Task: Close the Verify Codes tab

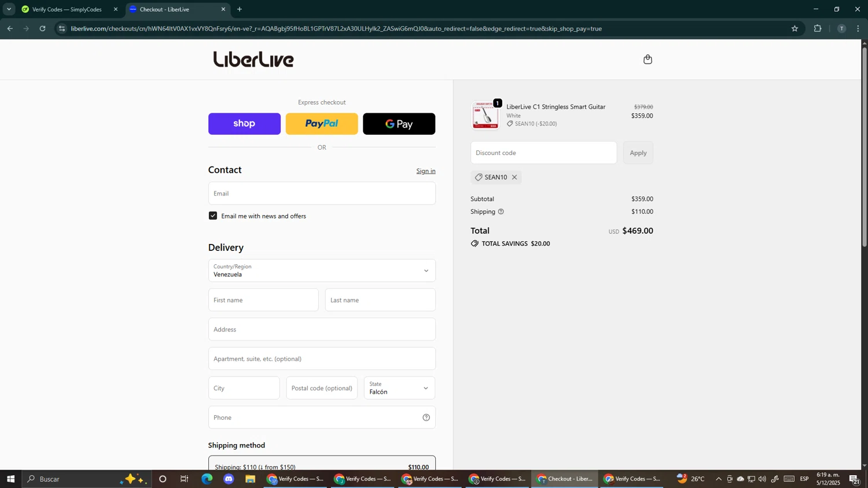Action: click(115, 9)
